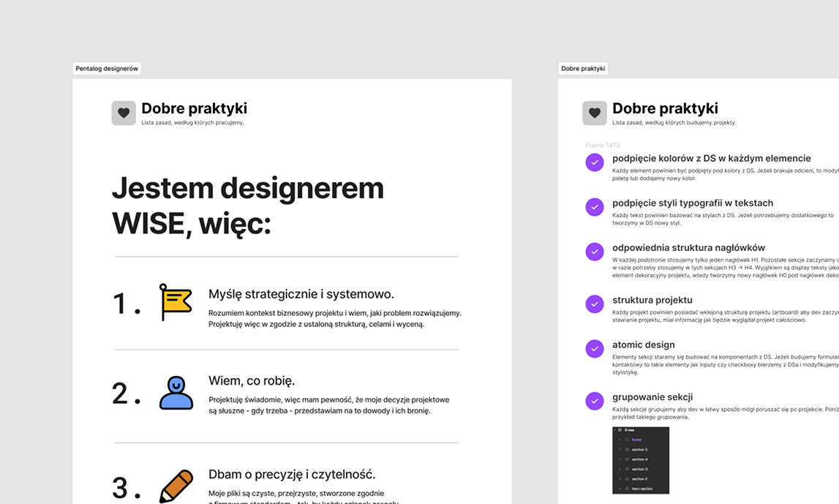Select the dark layers panel thumbnail image
The width and height of the screenshot is (839, 504).
pyautogui.click(x=641, y=460)
